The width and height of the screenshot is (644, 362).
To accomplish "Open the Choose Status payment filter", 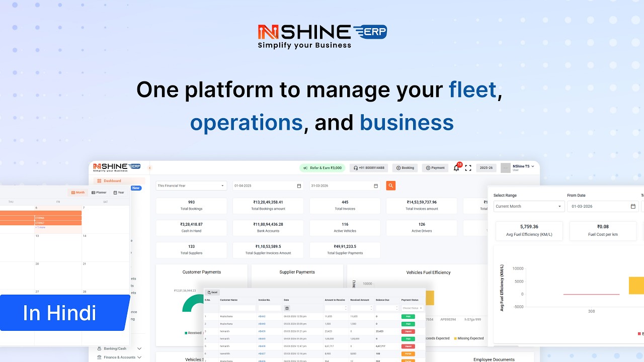I will (413, 308).
